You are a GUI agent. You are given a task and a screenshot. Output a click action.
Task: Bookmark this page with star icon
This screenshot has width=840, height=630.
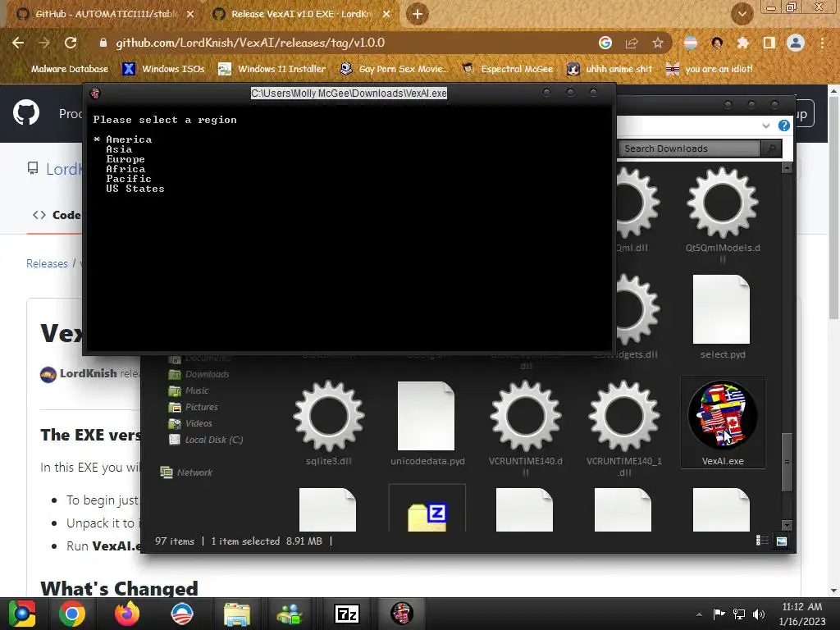(x=658, y=43)
